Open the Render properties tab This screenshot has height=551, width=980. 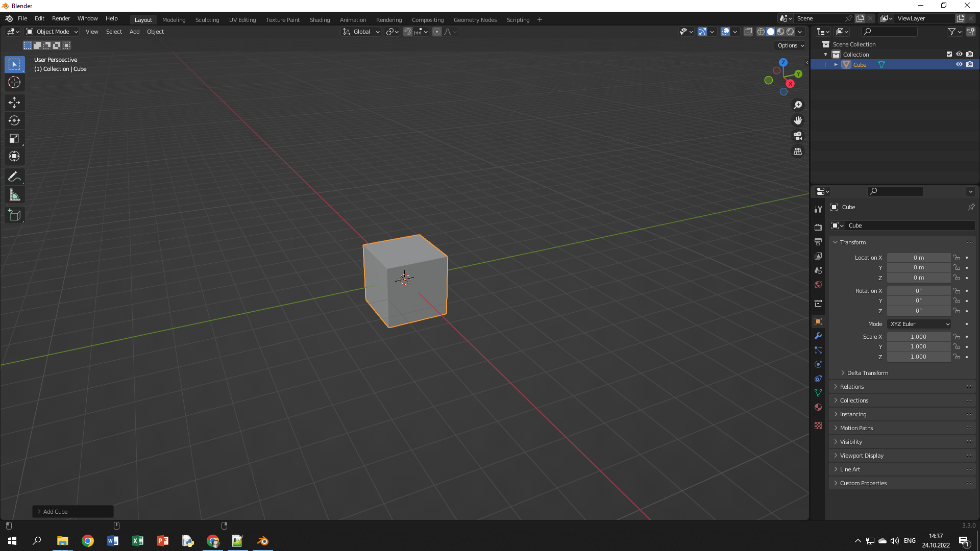[x=818, y=227]
